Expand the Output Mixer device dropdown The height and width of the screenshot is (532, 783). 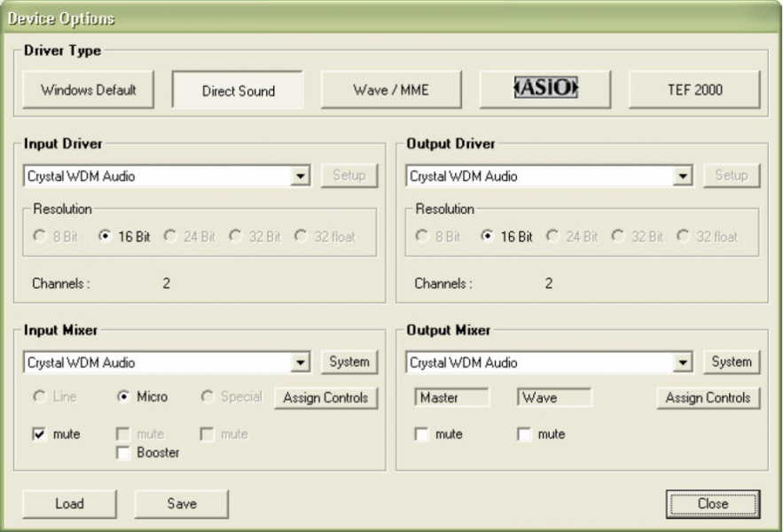pos(682,362)
